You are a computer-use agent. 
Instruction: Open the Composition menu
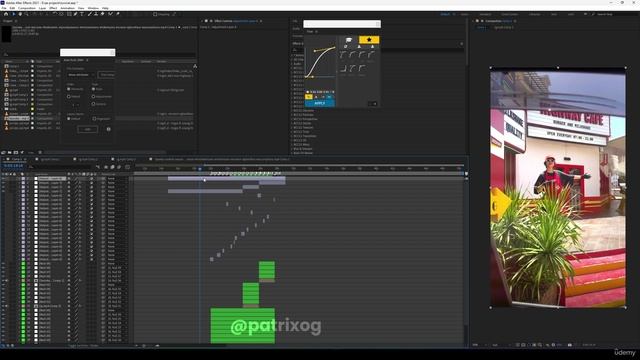27,8
